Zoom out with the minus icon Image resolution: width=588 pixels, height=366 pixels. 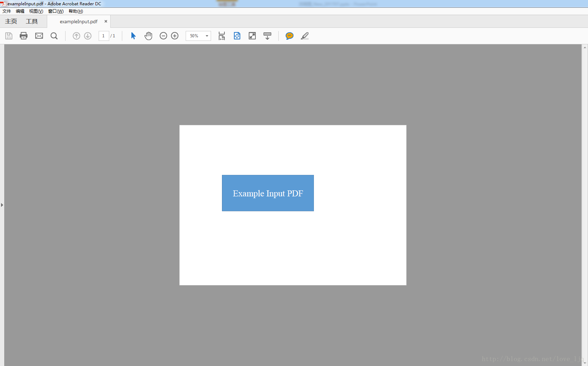163,36
